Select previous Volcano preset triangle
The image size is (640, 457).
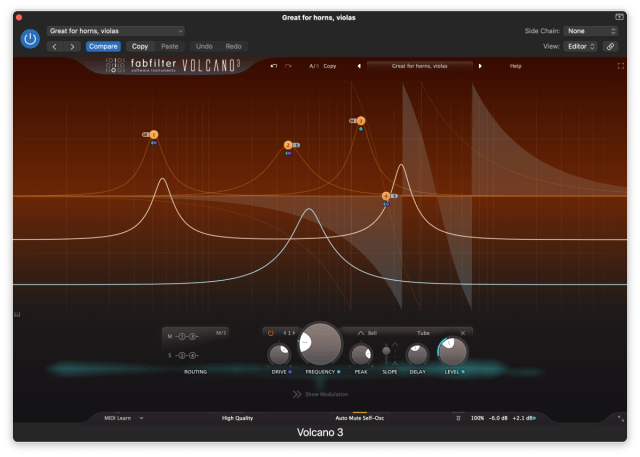tap(359, 66)
